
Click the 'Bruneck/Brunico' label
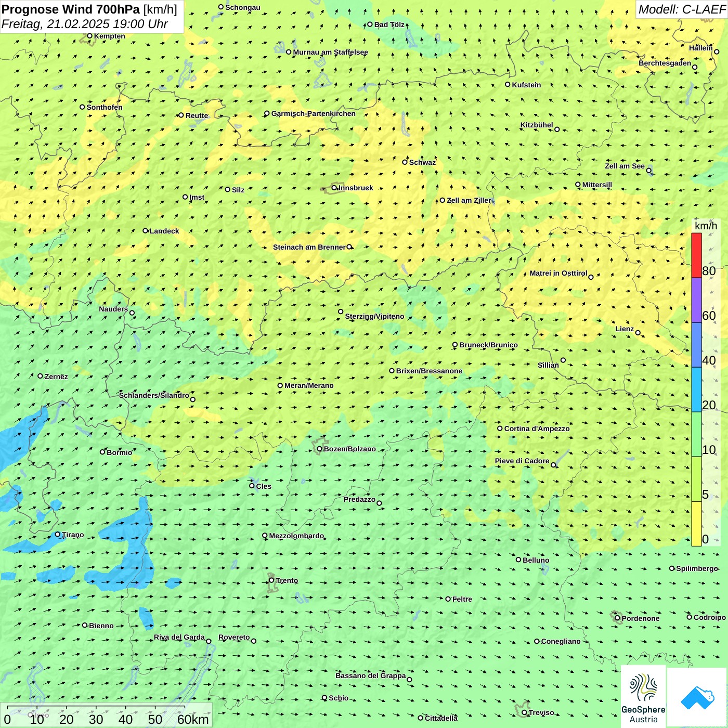488,345
